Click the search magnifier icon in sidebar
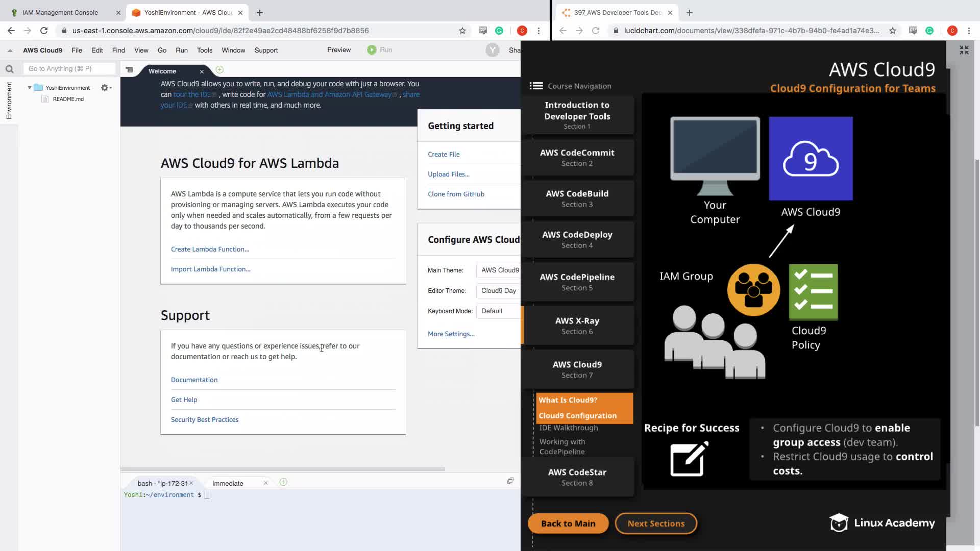This screenshot has height=551, width=980. (9, 69)
